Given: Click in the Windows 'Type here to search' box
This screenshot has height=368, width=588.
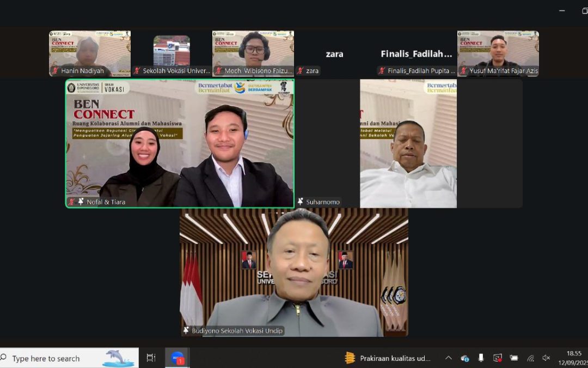Looking at the screenshot, I should pos(69,358).
